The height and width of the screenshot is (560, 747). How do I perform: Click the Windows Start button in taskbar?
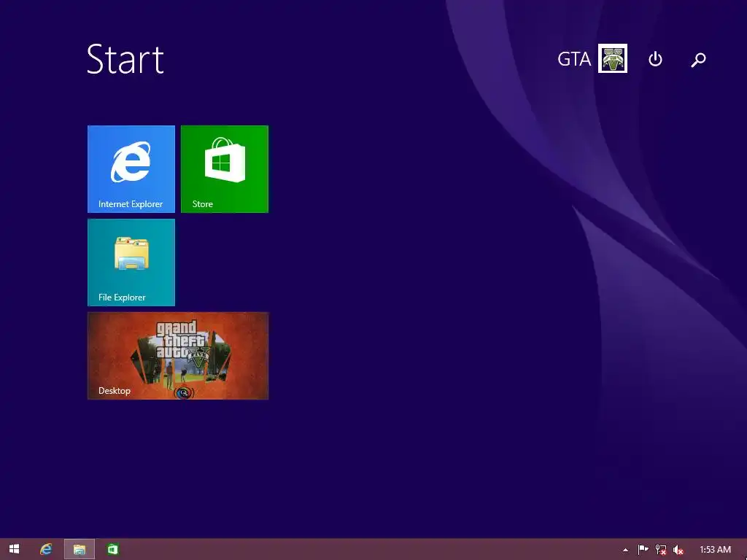[15, 549]
